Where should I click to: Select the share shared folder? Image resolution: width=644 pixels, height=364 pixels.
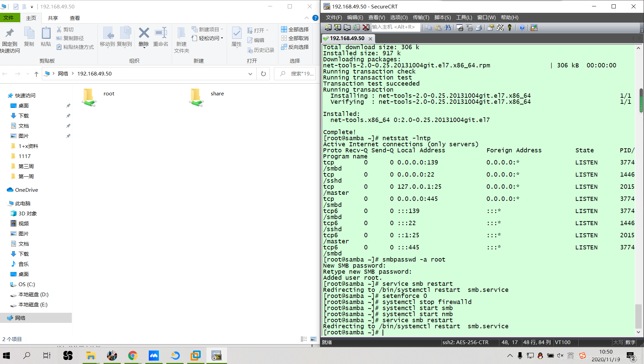(207, 97)
